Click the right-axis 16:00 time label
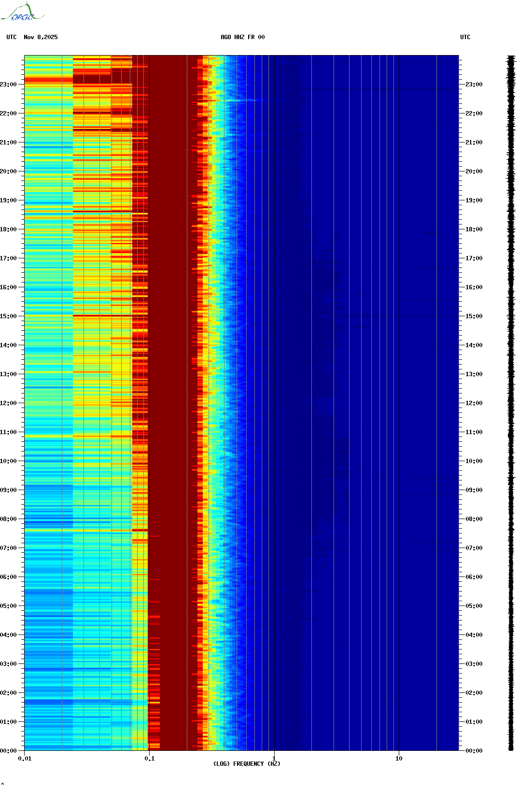This screenshot has height=789, width=532. pos(474,287)
